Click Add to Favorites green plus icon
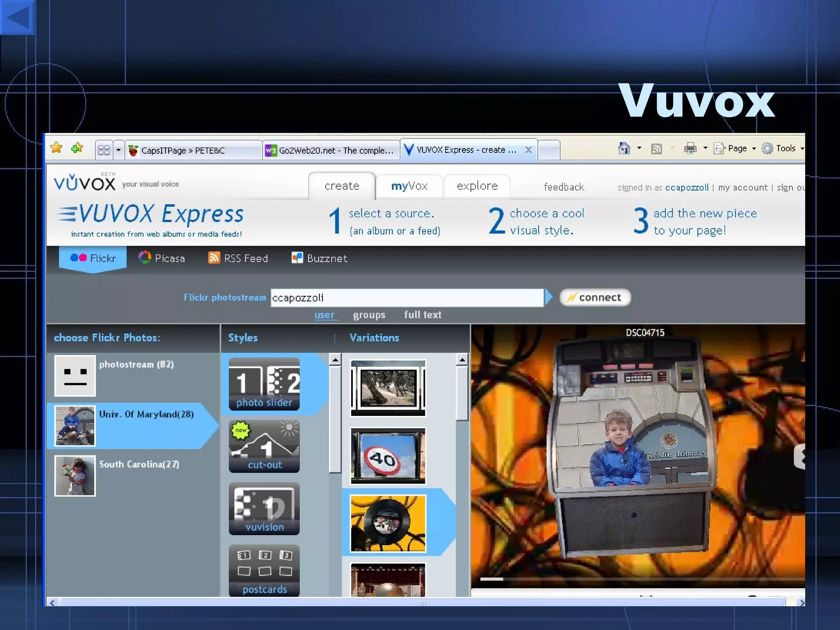840x630 pixels. point(77,148)
